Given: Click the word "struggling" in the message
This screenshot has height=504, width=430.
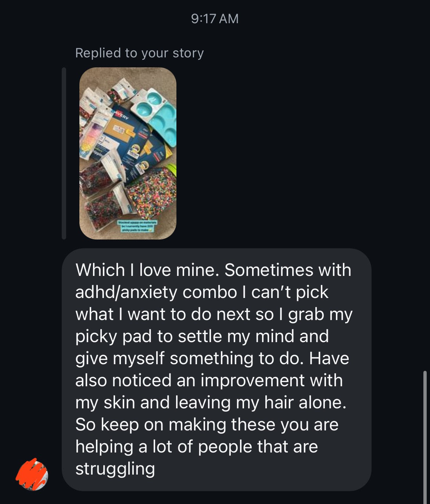Looking at the screenshot, I should [115, 469].
